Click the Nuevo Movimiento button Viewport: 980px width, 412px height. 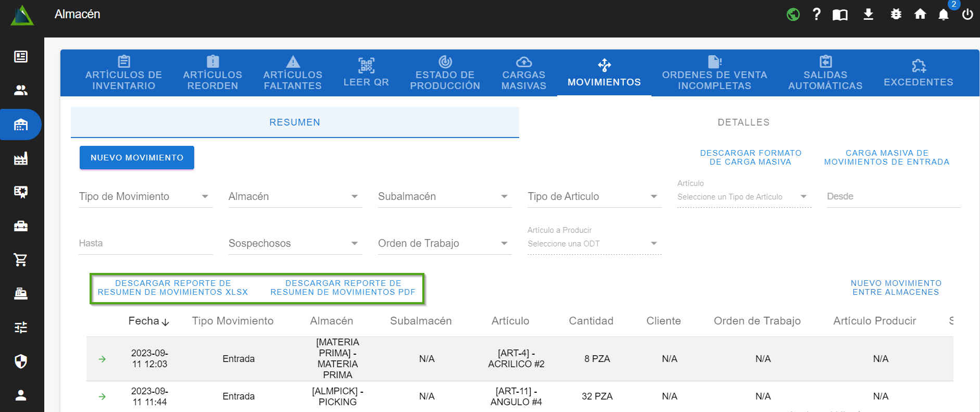137,157
